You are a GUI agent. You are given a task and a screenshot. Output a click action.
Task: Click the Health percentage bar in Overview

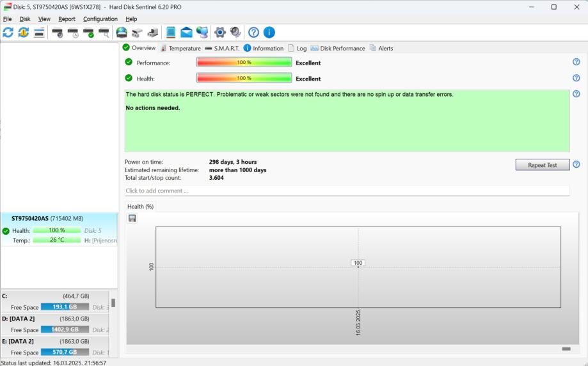244,78
